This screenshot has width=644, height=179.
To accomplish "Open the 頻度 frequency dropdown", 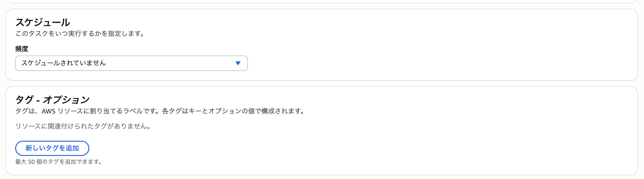I will coord(131,63).
